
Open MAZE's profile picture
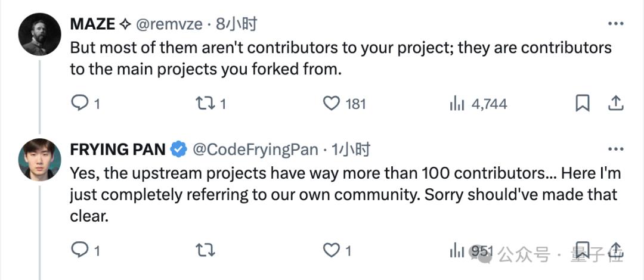pyautogui.click(x=40, y=35)
